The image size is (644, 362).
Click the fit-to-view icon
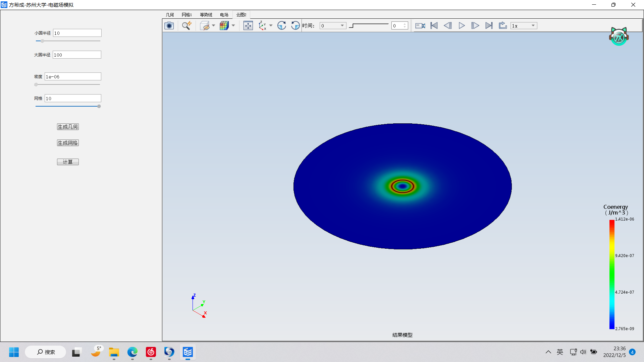pos(248,26)
